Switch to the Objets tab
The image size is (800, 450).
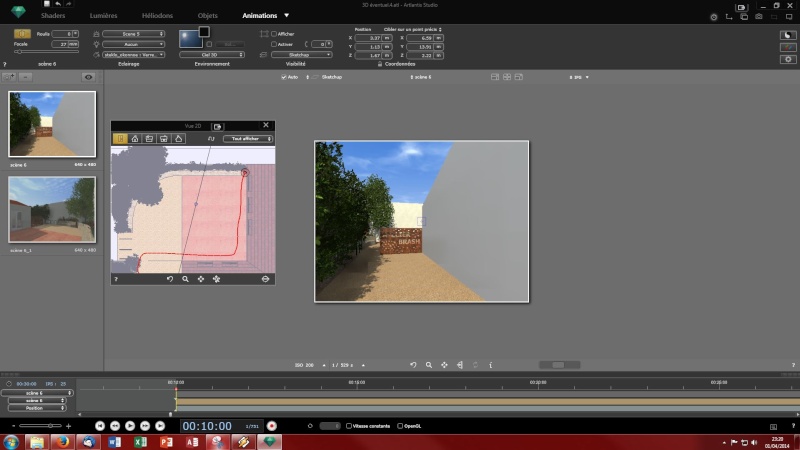coord(208,16)
